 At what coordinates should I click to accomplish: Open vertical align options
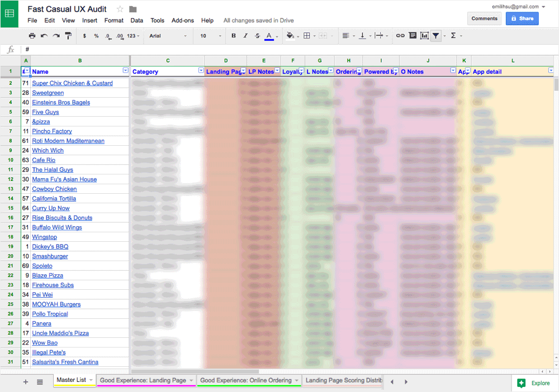[x=362, y=36]
